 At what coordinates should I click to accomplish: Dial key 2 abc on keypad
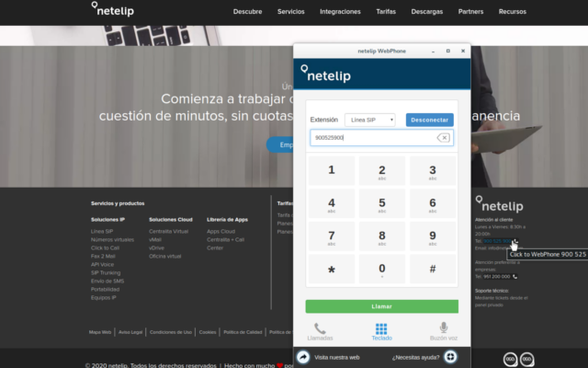pos(382,170)
